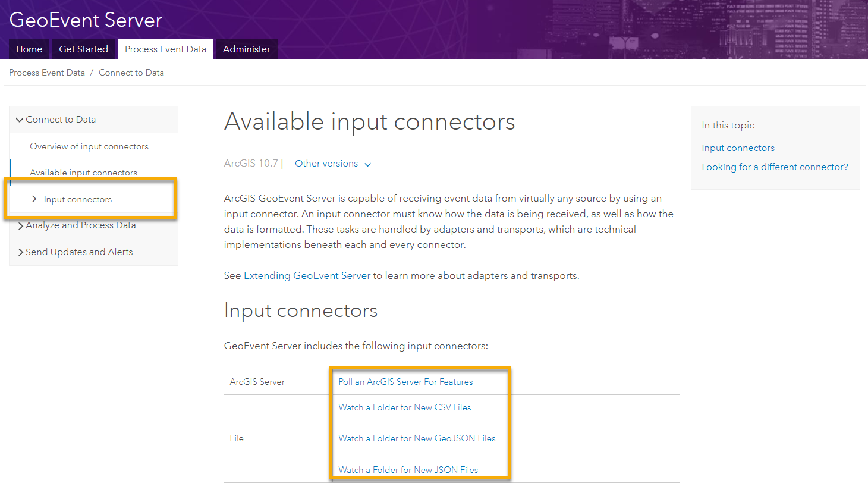
Task: Jump to Input connectors in this topic
Action: [738, 148]
